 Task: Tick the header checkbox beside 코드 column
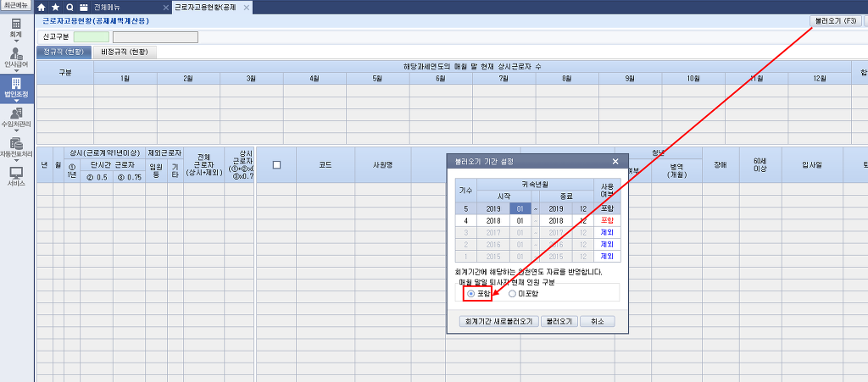(x=277, y=164)
